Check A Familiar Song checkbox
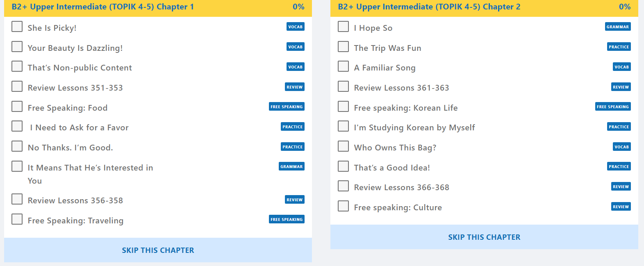 click(343, 66)
